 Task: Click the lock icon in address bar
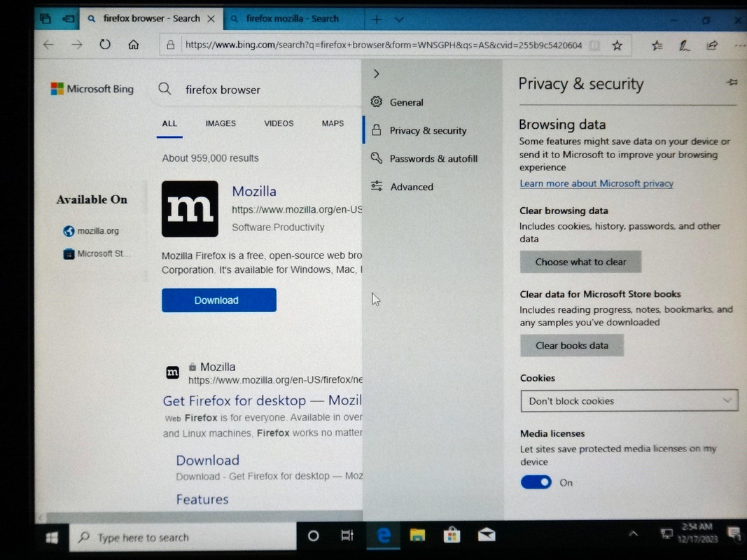[x=170, y=45]
